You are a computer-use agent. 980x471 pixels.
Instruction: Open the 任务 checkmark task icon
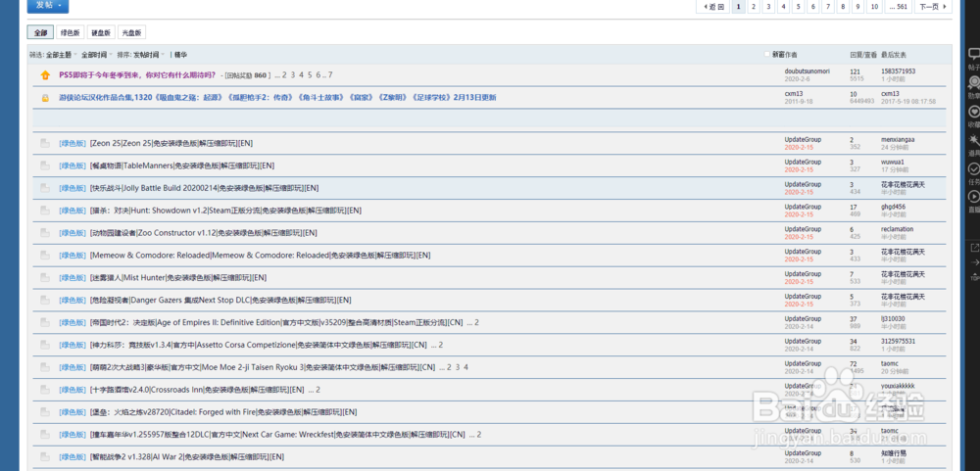pyautogui.click(x=974, y=168)
